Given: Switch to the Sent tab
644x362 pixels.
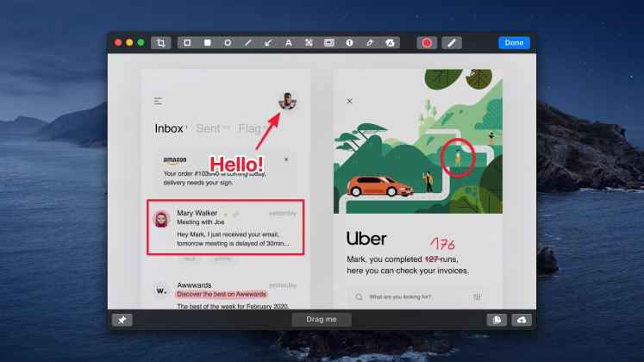Looking at the screenshot, I should (x=209, y=128).
